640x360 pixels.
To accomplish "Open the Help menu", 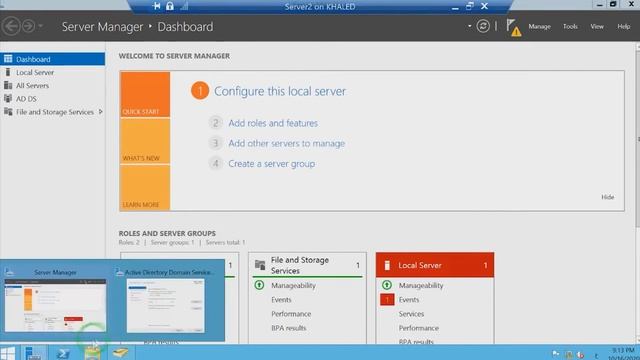I will [623, 27].
